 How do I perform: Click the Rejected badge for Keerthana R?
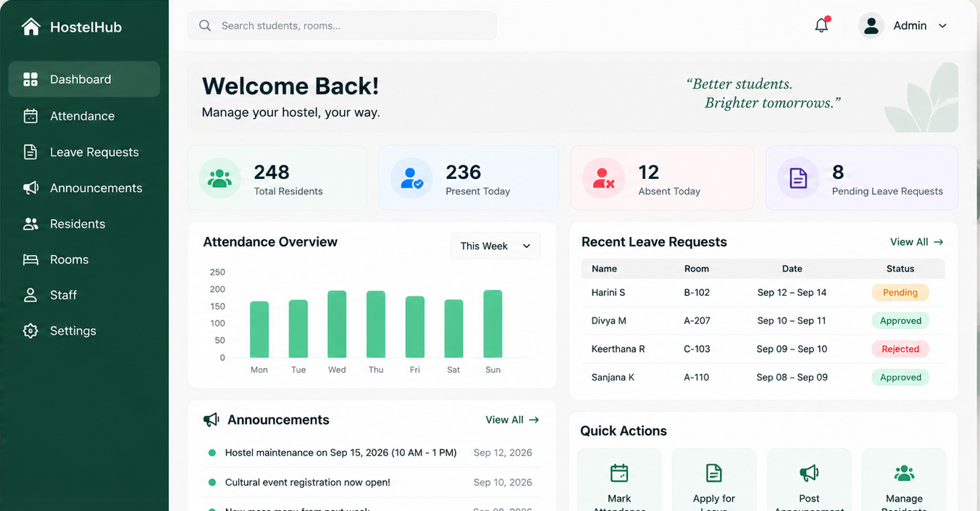[x=900, y=349]
